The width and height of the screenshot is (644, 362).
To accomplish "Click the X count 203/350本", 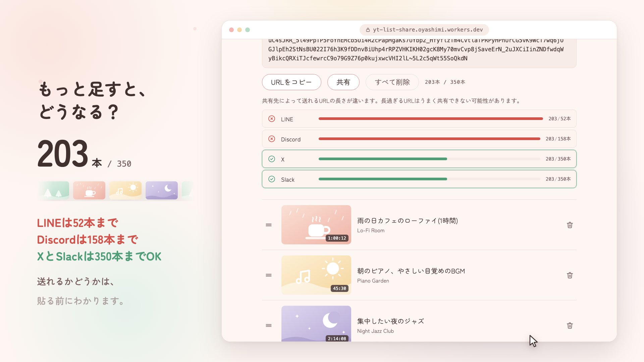I will point(558,159).
